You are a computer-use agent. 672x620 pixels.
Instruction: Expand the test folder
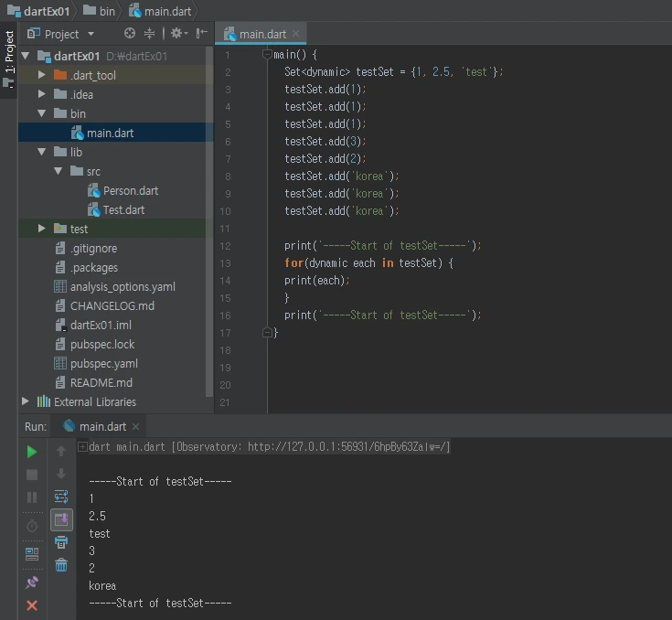coord(41,228)
